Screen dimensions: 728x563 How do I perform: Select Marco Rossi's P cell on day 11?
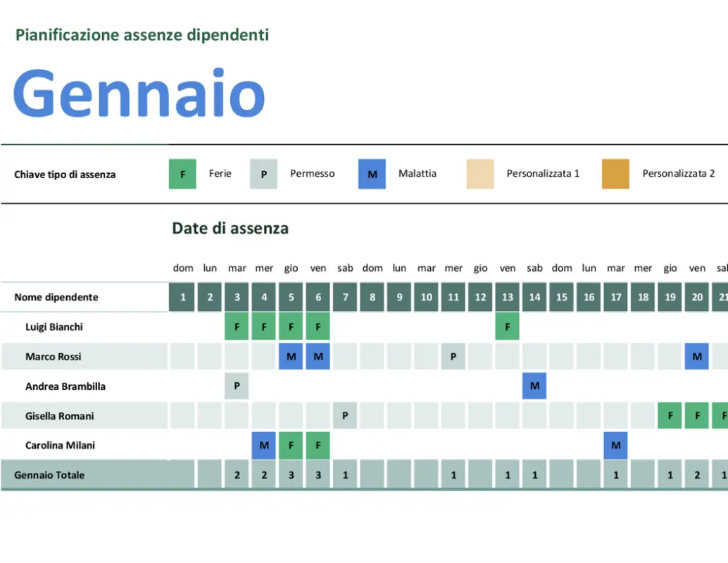coord(453,357)
